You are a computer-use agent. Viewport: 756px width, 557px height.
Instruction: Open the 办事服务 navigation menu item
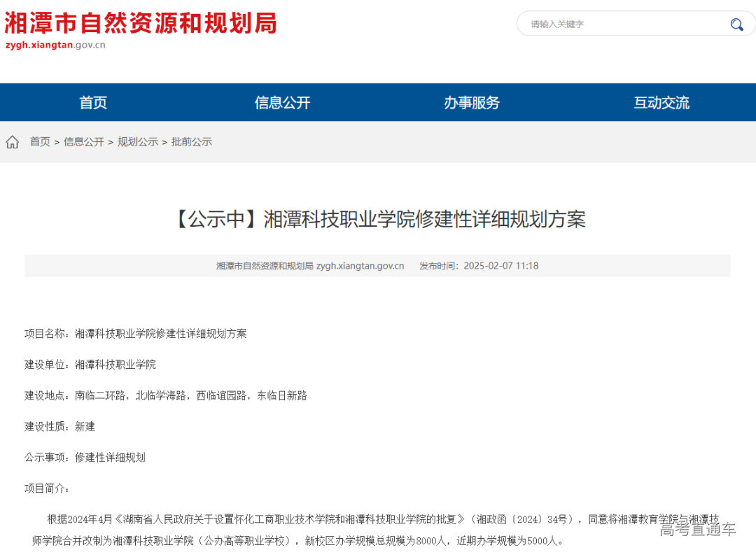pyautogui.click(x=472, y=102)
